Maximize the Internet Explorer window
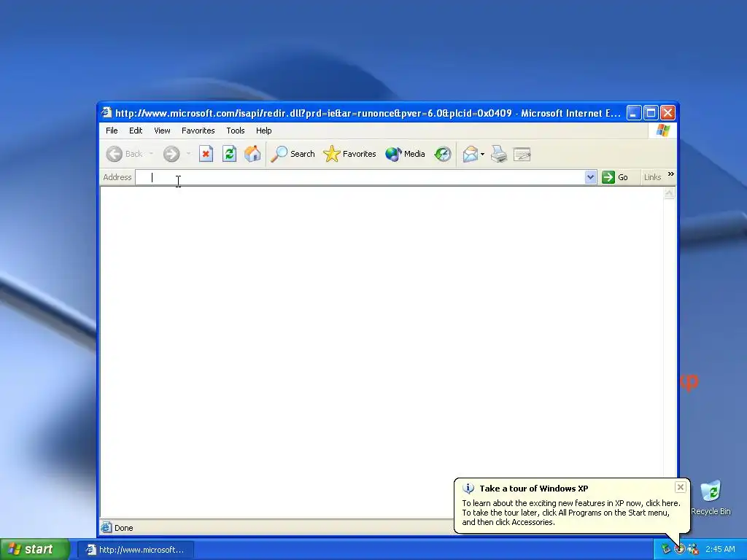 [651, 113]
